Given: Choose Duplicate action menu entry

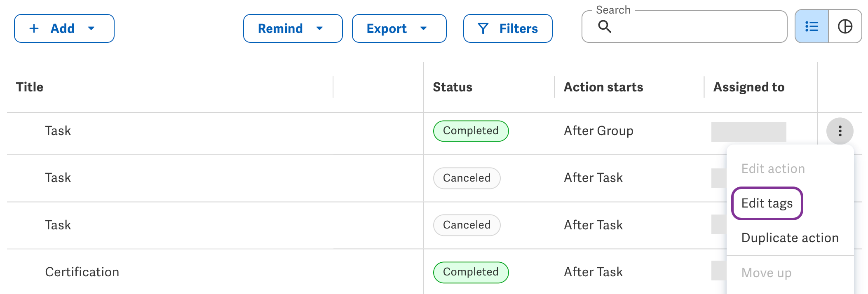Looking at the screenshot, I should [x=790, y=238].
